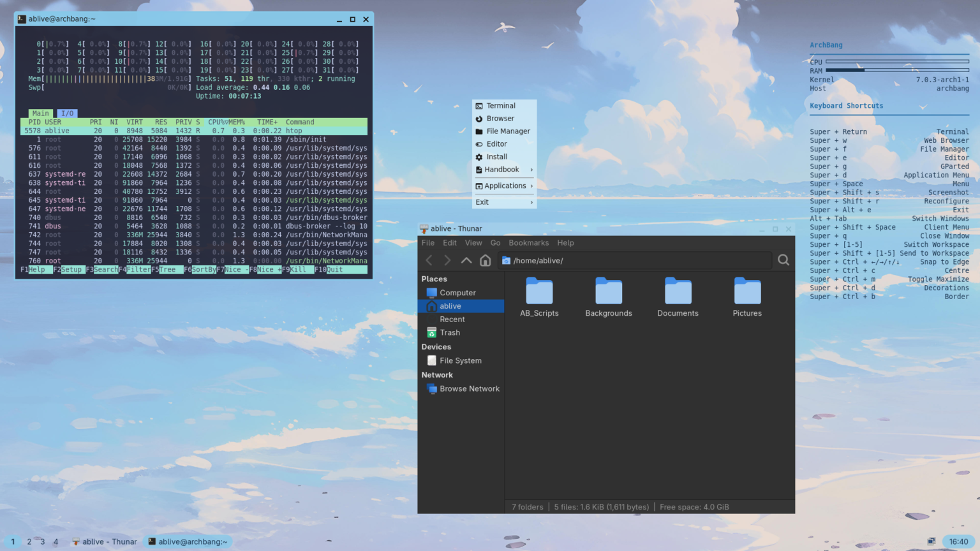The height and width of the screenshot is (551, 980).
Task: Click F3 Search in htop
Action: click(x=102, y=270)
